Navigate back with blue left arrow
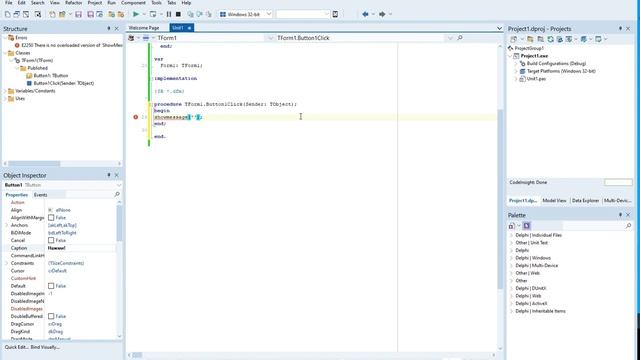Screen dimensions: 640x360 (x=365, y=14)
